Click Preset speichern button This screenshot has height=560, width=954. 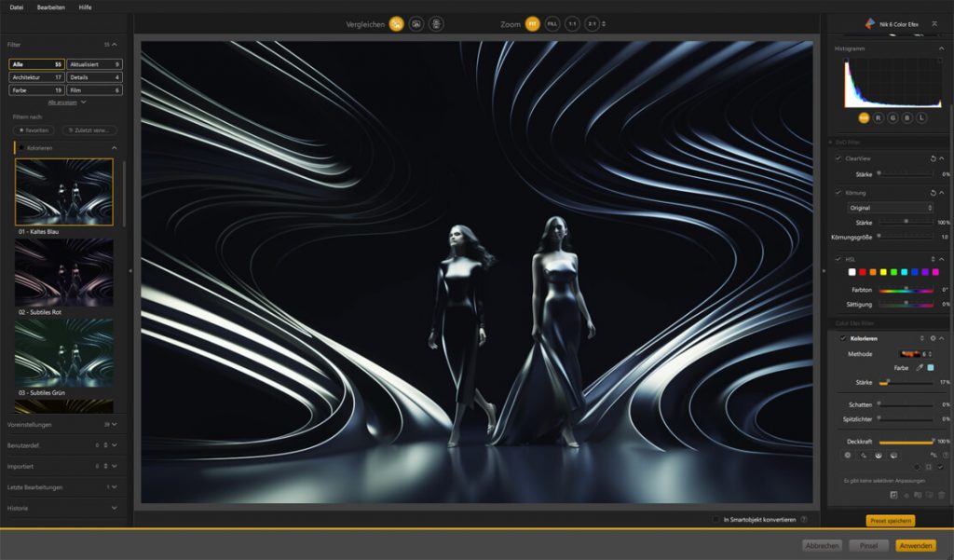click(x=890, y=521)
